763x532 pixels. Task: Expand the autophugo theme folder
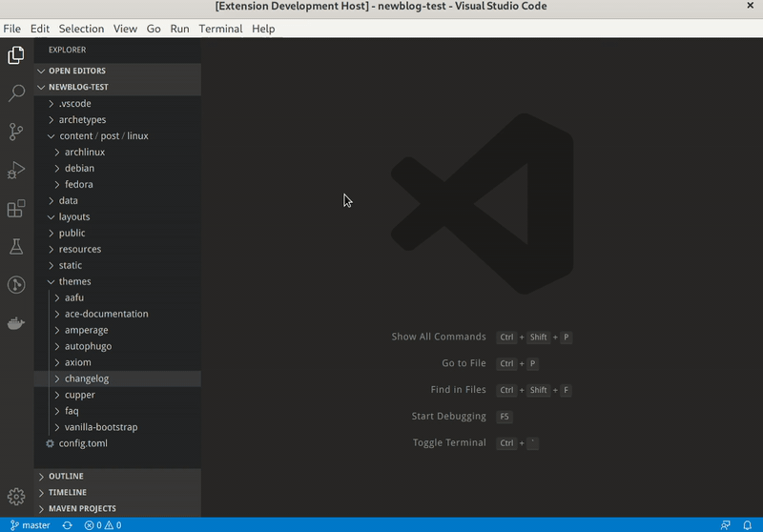tap(117, 346)
